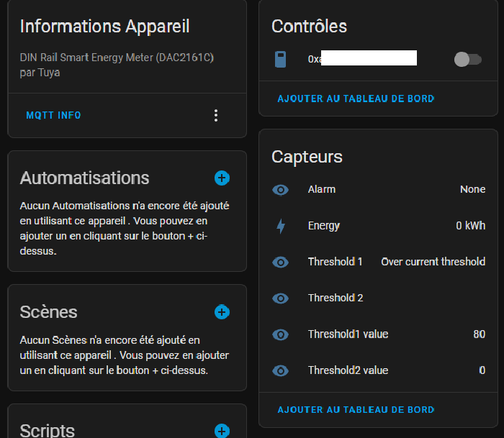Open the Alarm sensor row
This screenshot has width=504, height=438.
click(322, 189)
